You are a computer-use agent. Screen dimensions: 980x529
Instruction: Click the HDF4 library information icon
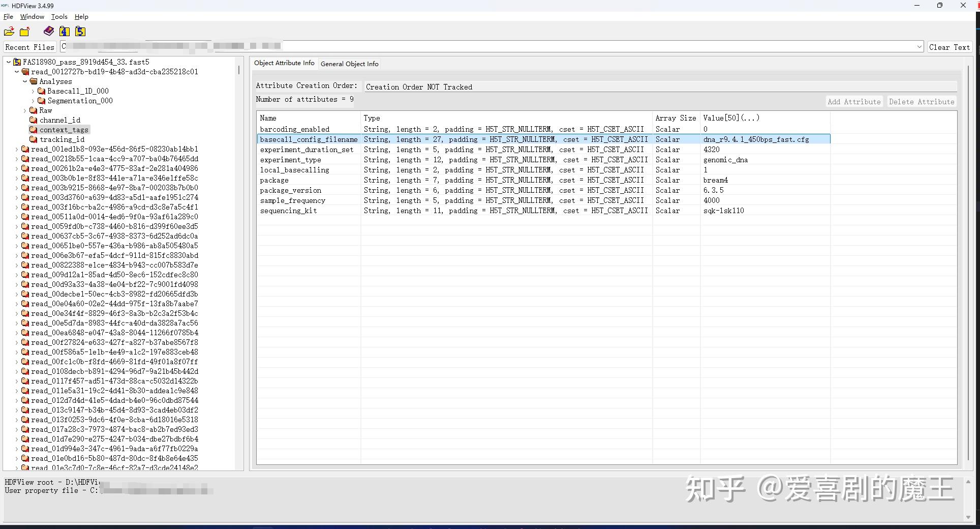click(x=64, y=31)
